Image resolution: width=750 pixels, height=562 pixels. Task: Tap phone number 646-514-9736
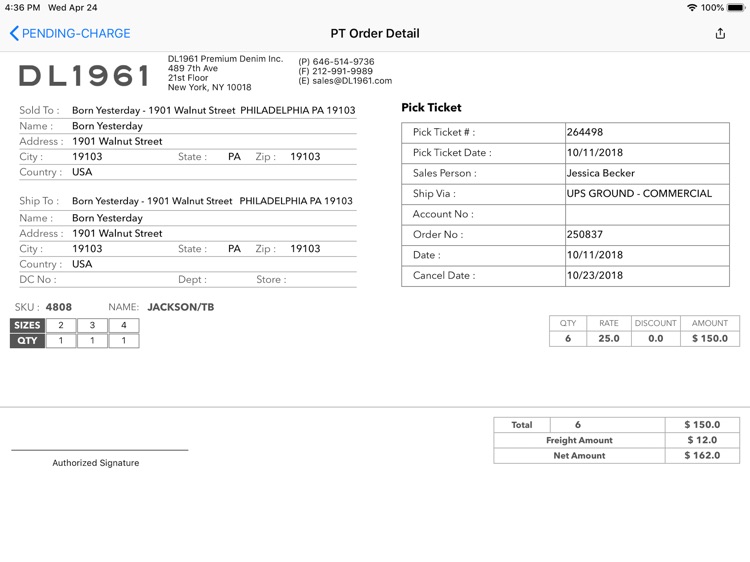click(343, 62)
